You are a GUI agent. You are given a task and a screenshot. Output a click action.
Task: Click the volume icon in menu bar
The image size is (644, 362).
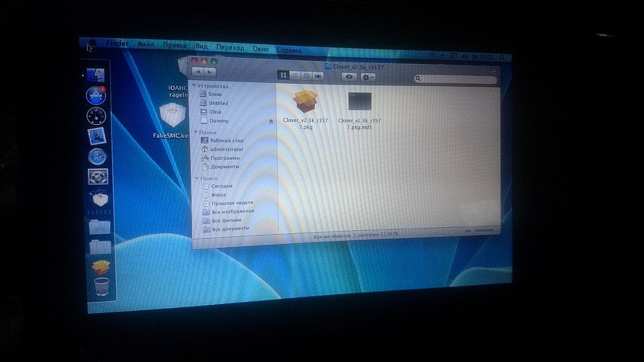465,56
